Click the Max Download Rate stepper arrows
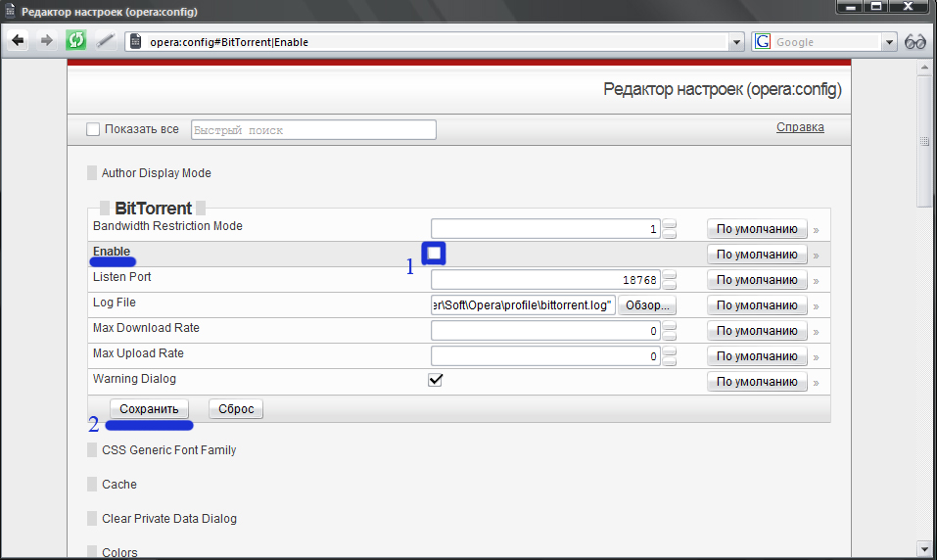The image size is (937, 560). point(670,331)
